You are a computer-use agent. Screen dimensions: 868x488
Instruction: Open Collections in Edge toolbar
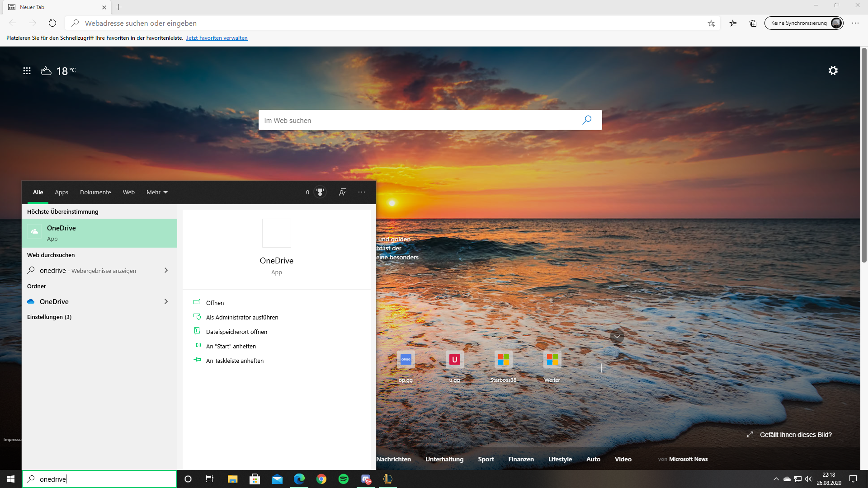[753, 23]
